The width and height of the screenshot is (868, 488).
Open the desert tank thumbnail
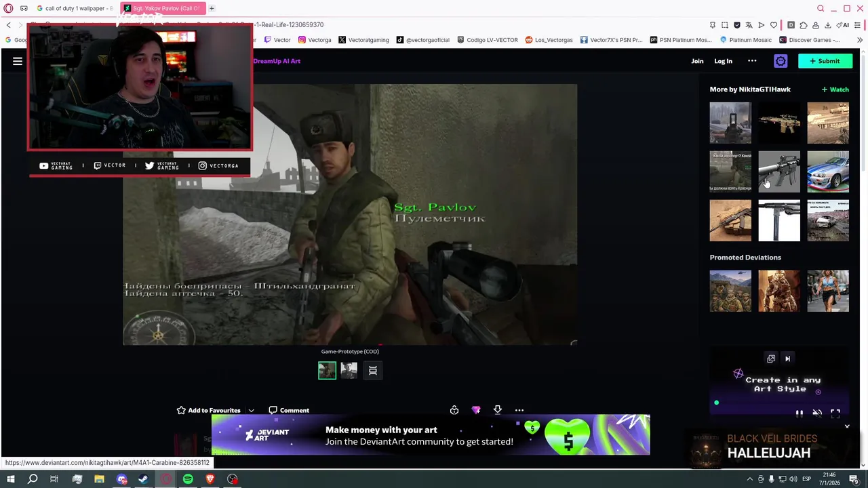pos(828,123)
